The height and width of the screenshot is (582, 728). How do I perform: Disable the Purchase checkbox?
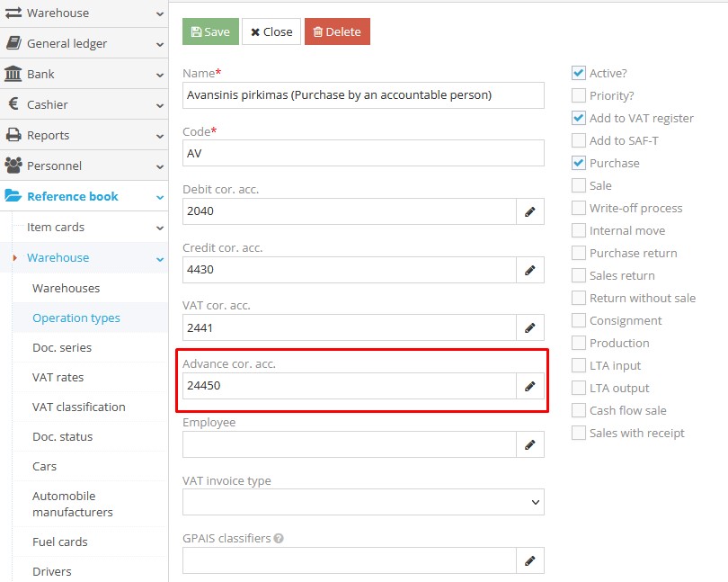click(x=578, y=163)
